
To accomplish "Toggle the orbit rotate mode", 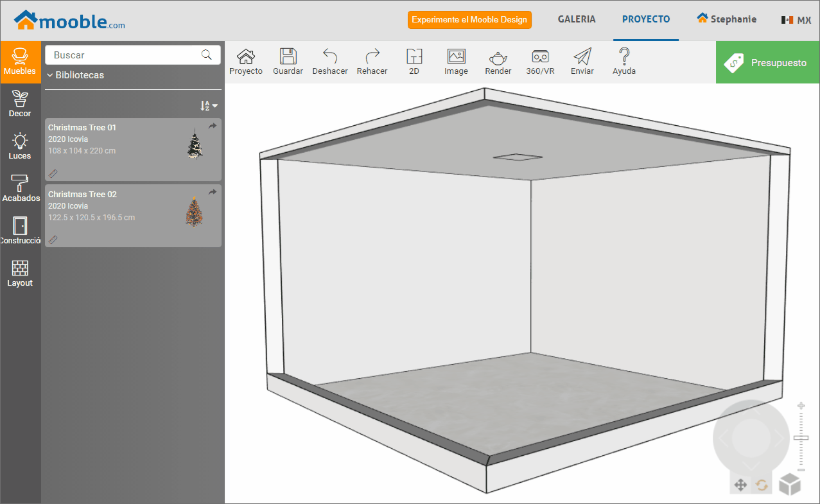I will pyautogui.click(x=762, y=485).
